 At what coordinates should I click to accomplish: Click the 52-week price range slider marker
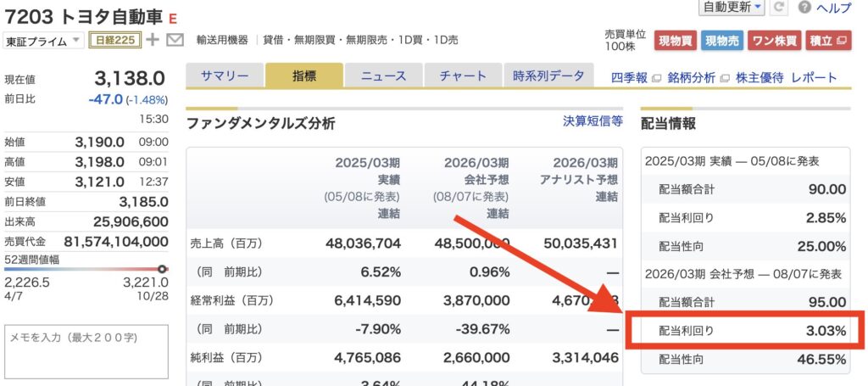(163, 269)
